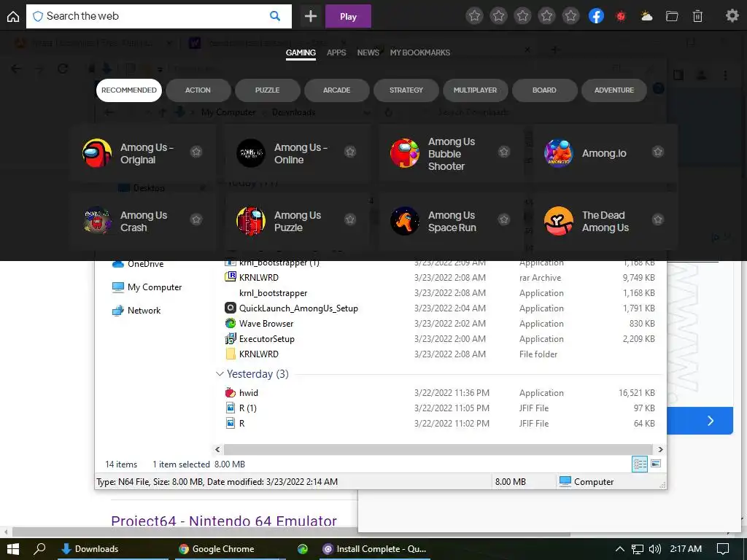
Task: Favorite Among Us Bubble Shooter with its star
Action: pyautogui.click(x=504, y=152)
